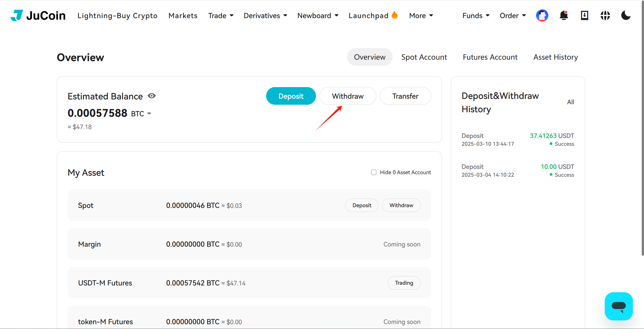Click the blue Deposit button

[x=291, y=96]
